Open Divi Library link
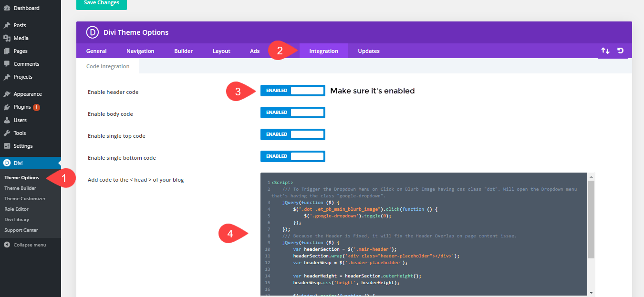Image resolution: width=644 pixels, height=297 pixels. click(x=17, y=220)
